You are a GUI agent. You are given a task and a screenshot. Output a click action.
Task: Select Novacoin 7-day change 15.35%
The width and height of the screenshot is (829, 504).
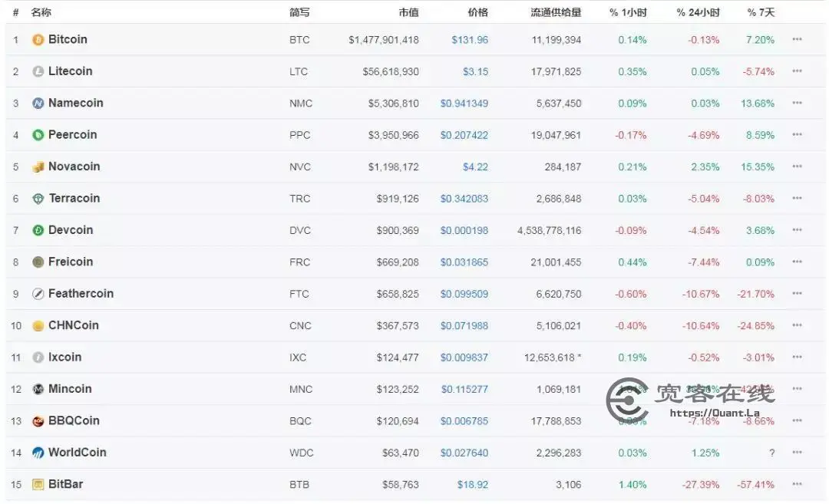(758, 167)
